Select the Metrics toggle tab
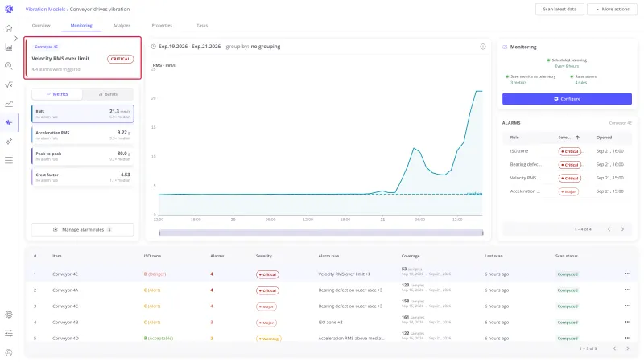This screenshot has height=362, width=644. 57,94
